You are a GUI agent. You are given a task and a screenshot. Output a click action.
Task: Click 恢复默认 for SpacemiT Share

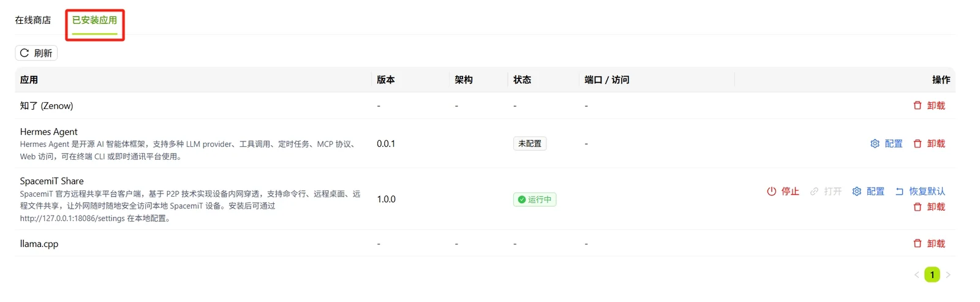coord(920,191)
